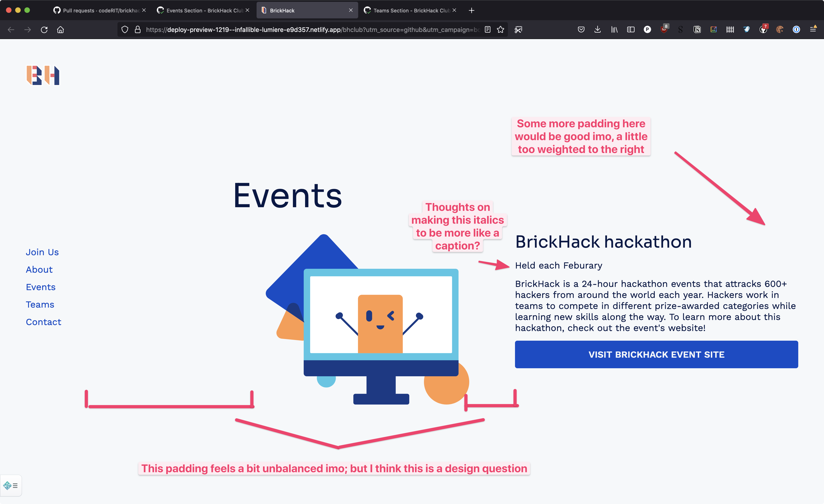Focus the URL address bar
Viewport: 824px width, 504px height.
(313, 30)
